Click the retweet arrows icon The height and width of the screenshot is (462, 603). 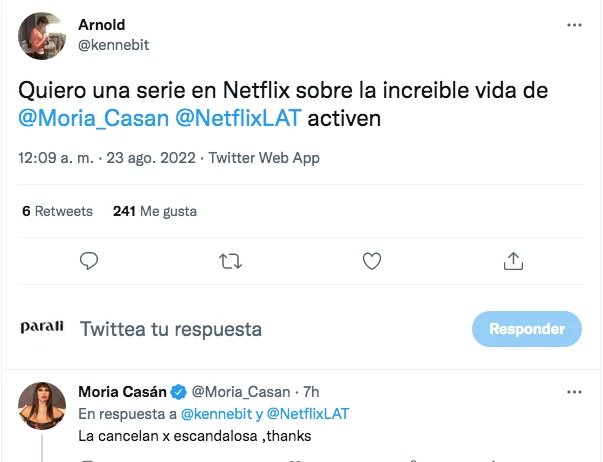230,261
